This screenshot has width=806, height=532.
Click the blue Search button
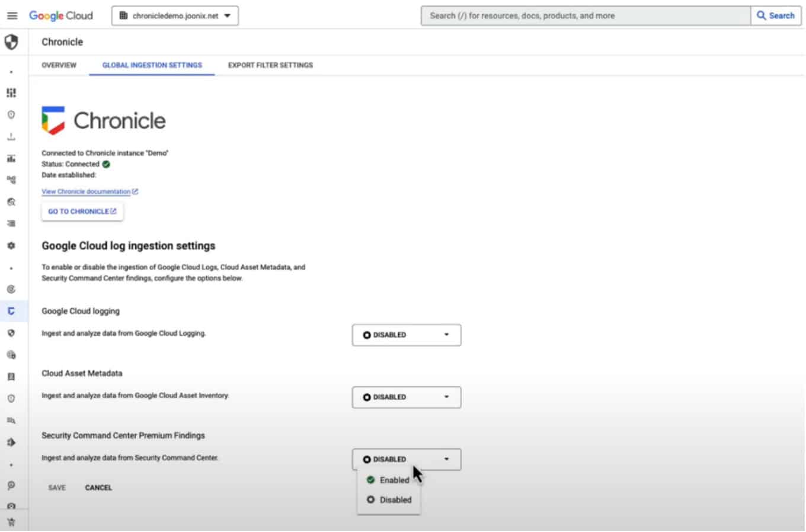(776, 16)
